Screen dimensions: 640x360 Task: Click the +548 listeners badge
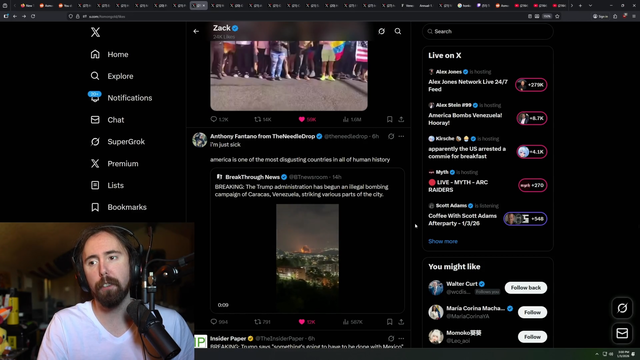click(x=525, y=219)
